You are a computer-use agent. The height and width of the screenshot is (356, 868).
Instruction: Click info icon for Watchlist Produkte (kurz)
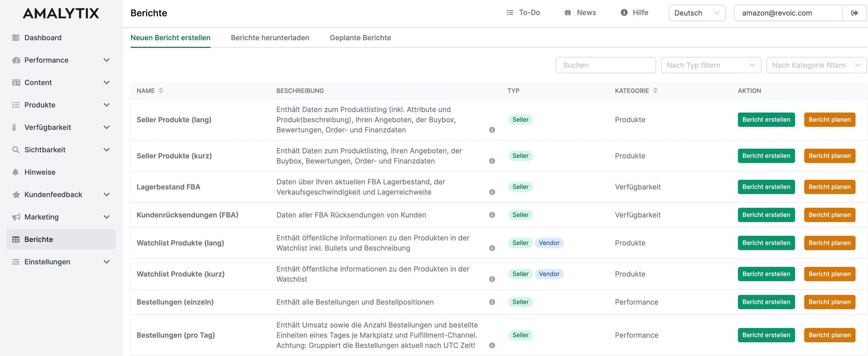492,279
